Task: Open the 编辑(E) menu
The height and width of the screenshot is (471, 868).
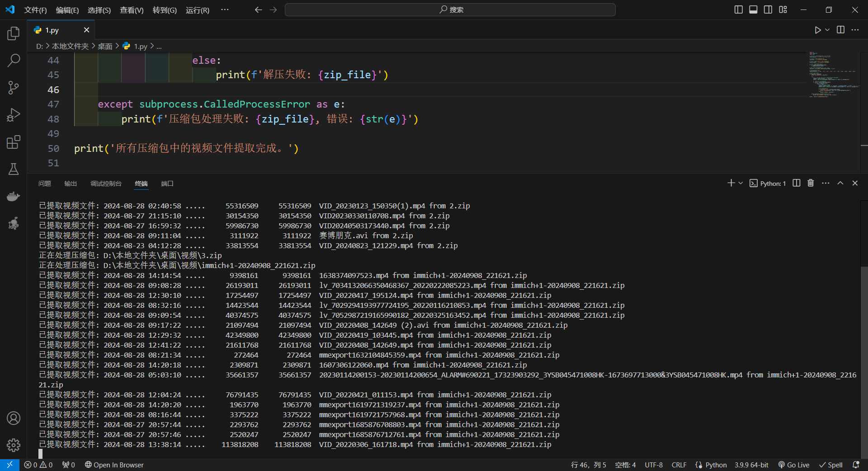Action: click(x=67, y=10)
